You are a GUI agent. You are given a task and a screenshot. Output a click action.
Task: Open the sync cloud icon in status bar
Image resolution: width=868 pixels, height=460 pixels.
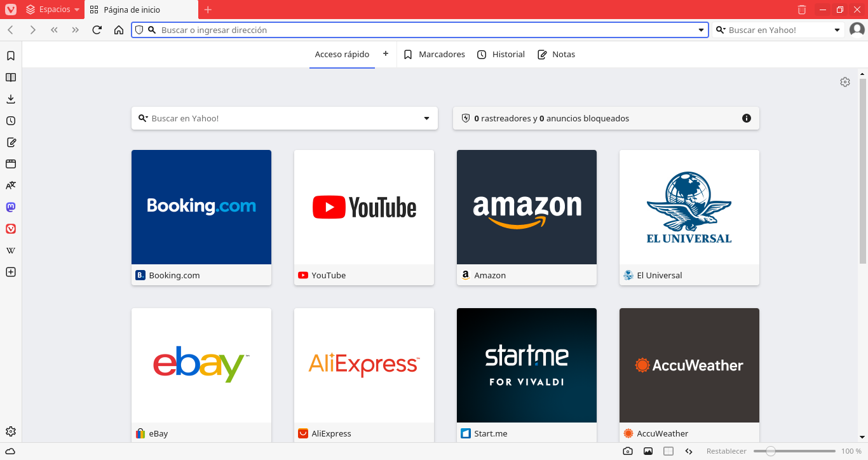[x=10, y=451]
